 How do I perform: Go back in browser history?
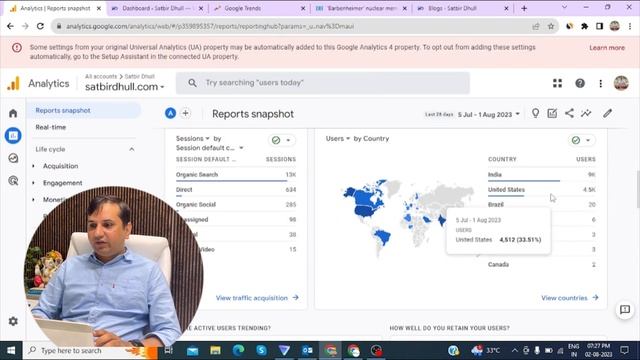[x=10, y=26]
